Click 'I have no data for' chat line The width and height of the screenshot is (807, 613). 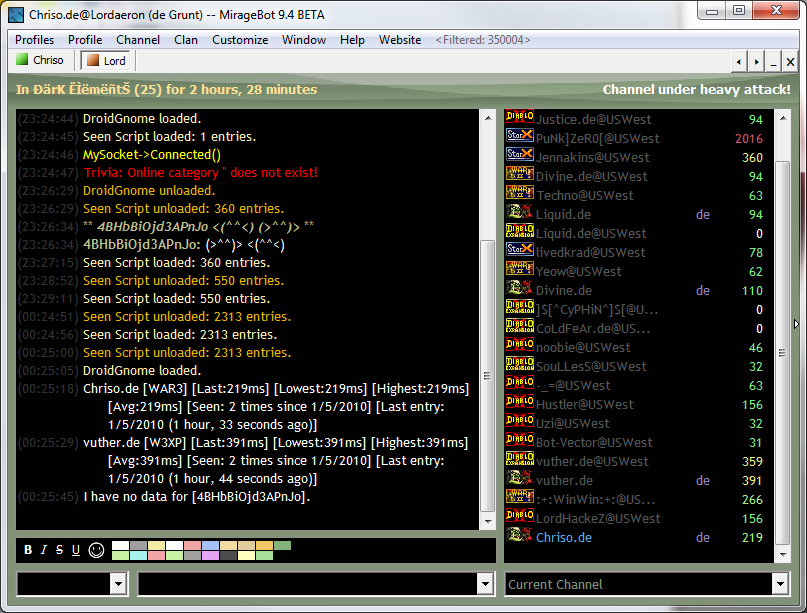[x=197, y=497]
